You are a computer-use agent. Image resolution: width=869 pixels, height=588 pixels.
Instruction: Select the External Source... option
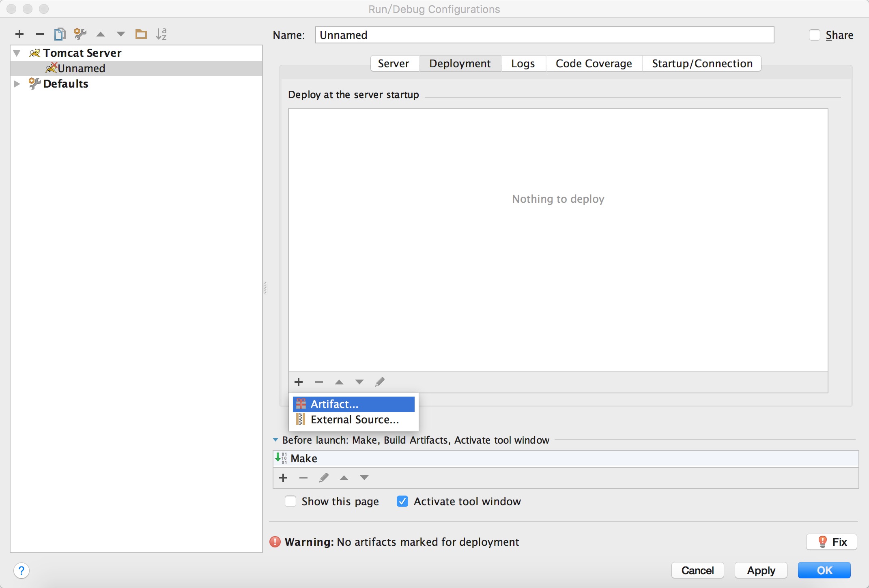click(355, 420)
